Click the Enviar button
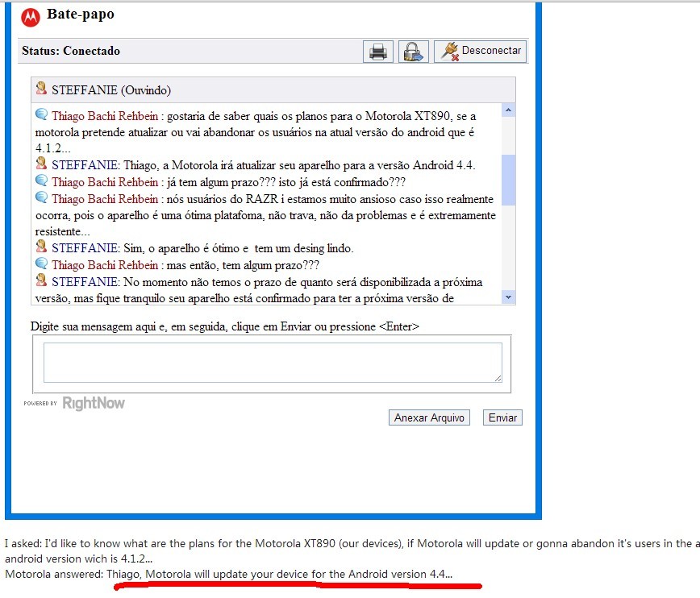The height and width of the screenshot is (598, 700). (x=502, y=417)
